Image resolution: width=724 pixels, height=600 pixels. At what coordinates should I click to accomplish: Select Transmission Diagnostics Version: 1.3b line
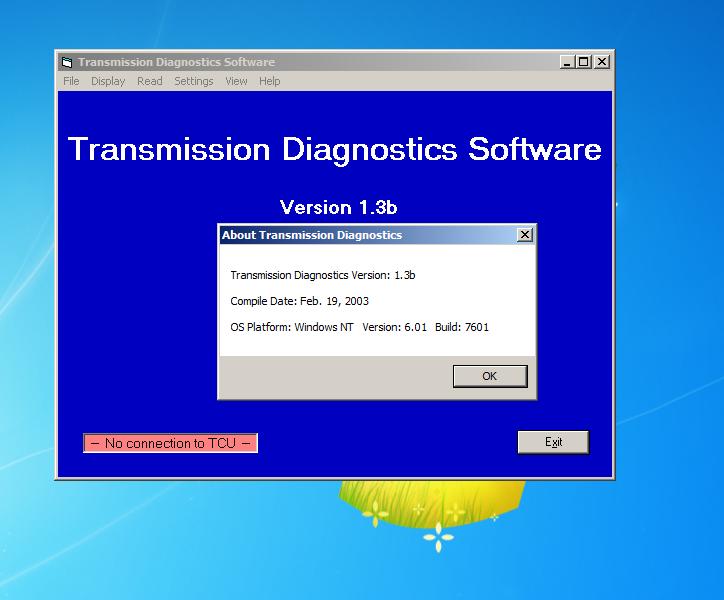(323, 275)
